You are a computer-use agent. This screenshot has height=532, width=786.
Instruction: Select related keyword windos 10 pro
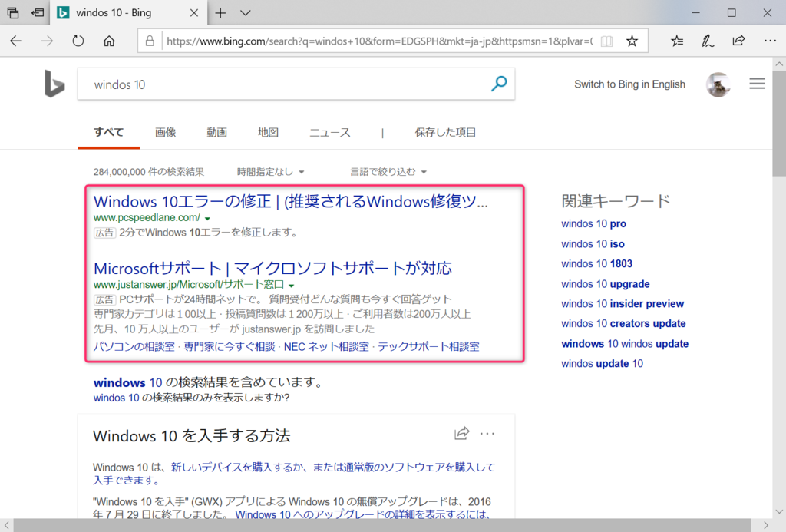point(593,223)
